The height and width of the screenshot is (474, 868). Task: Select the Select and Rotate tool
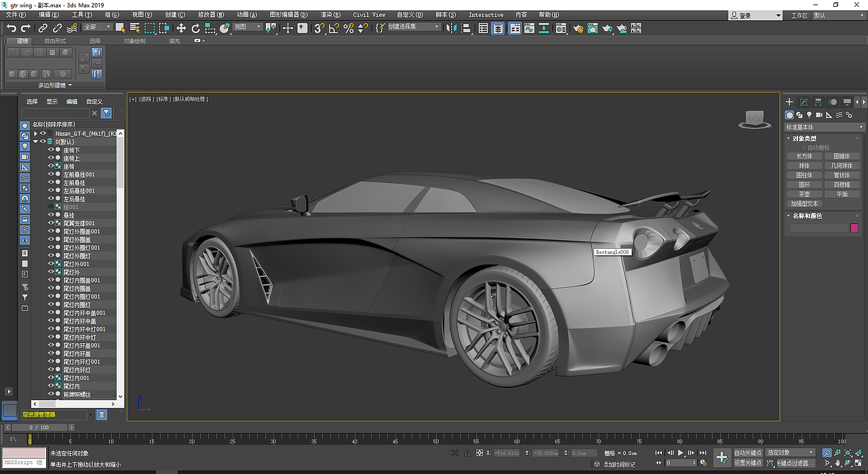point(195,28)
